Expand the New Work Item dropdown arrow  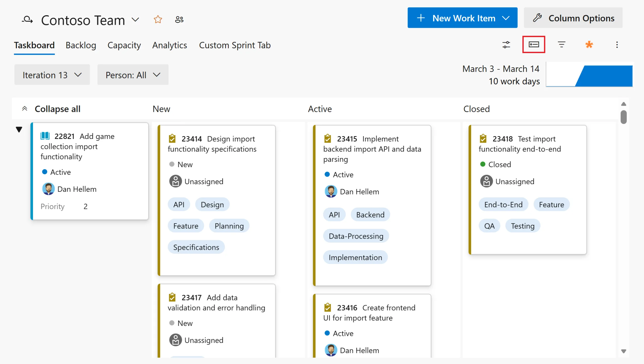pos(505,18)
